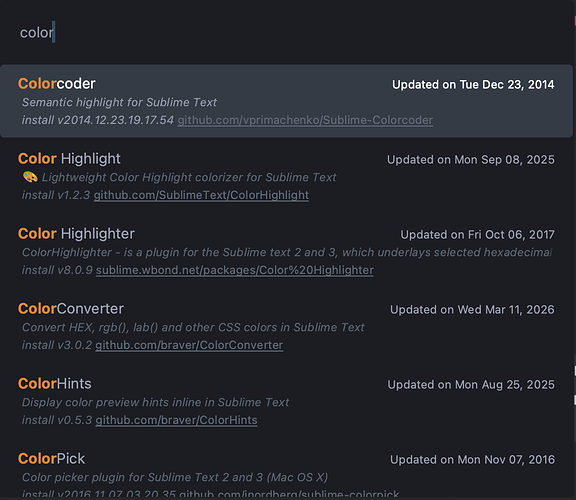Viewport: 576px width, 500px height.
Task: Click ColorConverter 'Convert HEX, rgb()' description
Action: click(x=193, y=327)
